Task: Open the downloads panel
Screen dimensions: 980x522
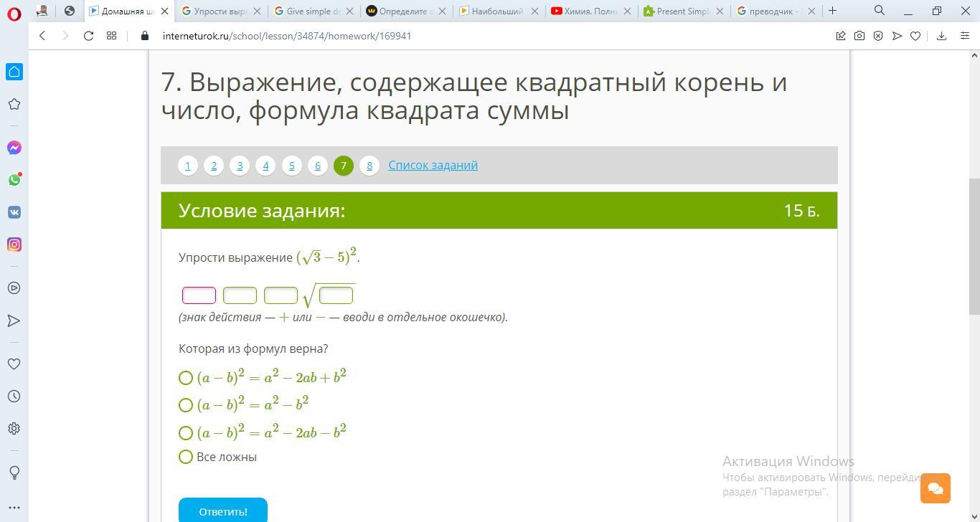Action: (x=942, y=36)
